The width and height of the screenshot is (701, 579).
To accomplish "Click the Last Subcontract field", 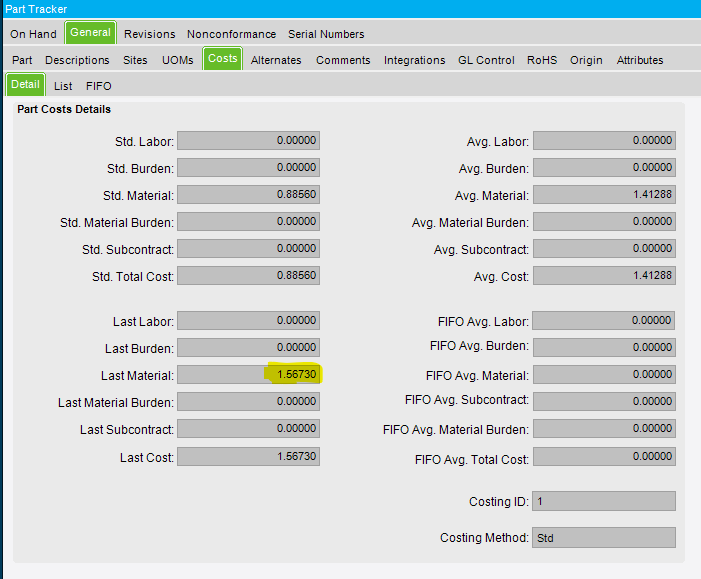I will [x=249, y=428].
